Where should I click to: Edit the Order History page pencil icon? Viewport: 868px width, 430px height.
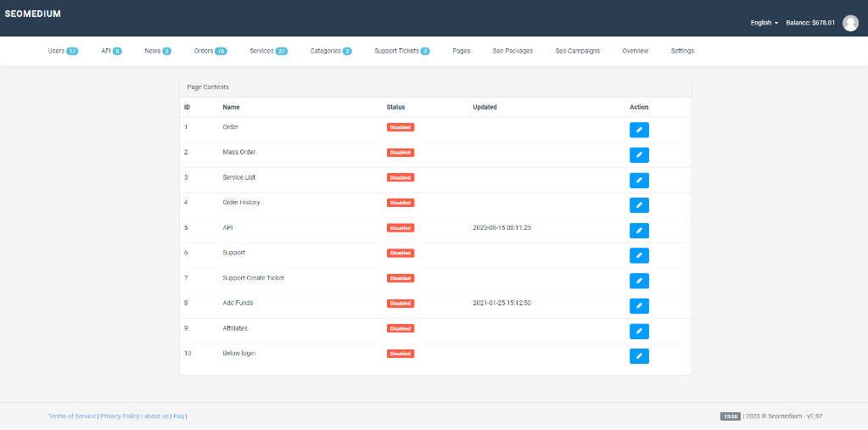tap(639, 205)
